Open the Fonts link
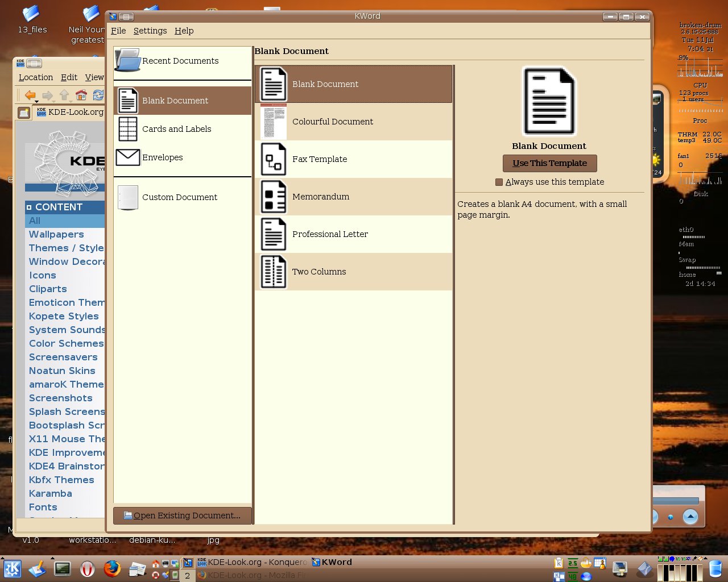Screen dimensions: 728x582 point(43,507)
